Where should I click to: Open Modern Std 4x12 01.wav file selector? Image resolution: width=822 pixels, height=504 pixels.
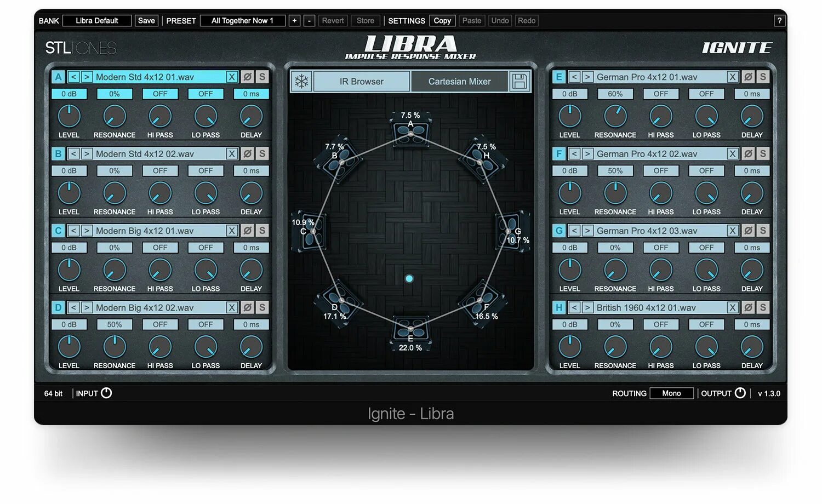(159, 77)
